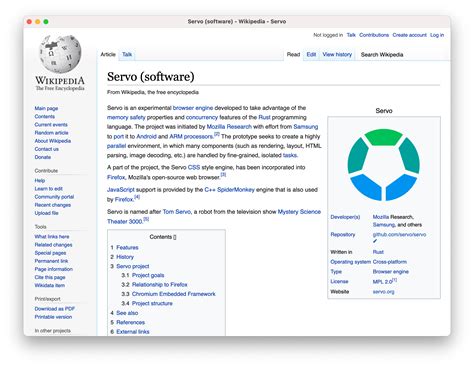Open Help under Contribute
This screenshot has height=367, width=474.
pyautogui.click(x=40, y=180)
